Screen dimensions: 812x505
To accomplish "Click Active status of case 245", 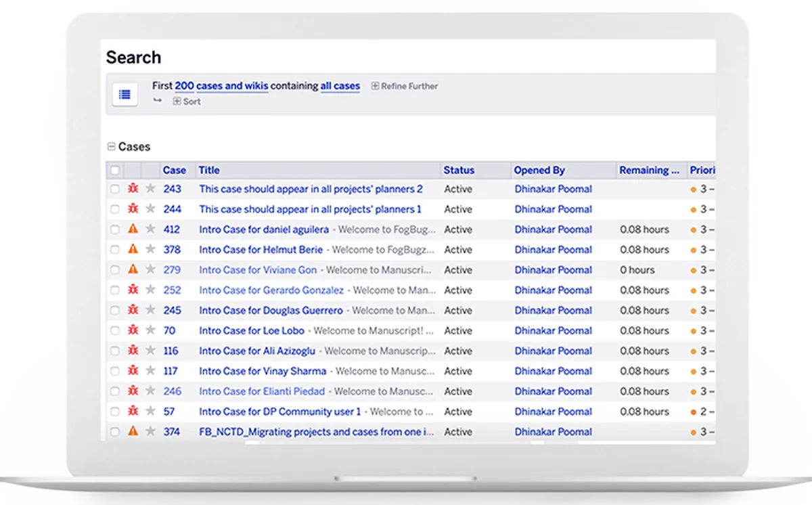I will (458, 310).
